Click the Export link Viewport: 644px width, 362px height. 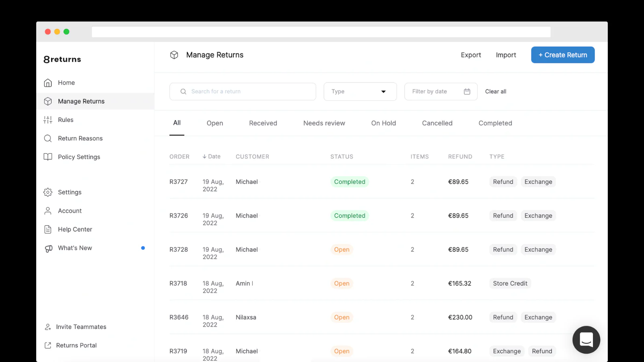471,55
